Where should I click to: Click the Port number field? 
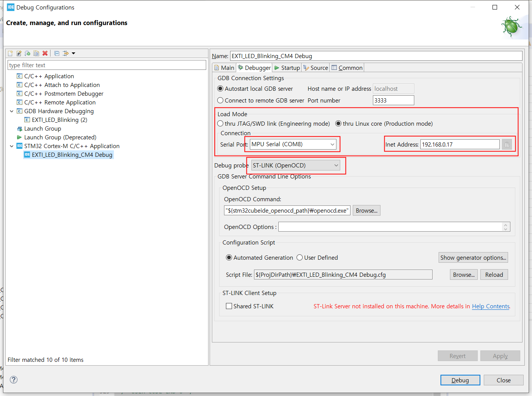[x=393, y=100]
